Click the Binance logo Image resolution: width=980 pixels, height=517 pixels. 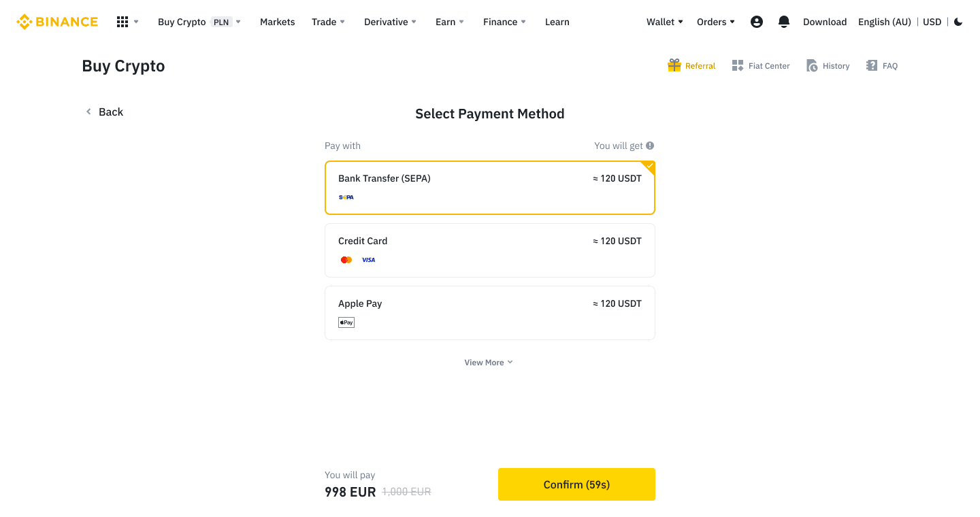click(x=57, y=22)
